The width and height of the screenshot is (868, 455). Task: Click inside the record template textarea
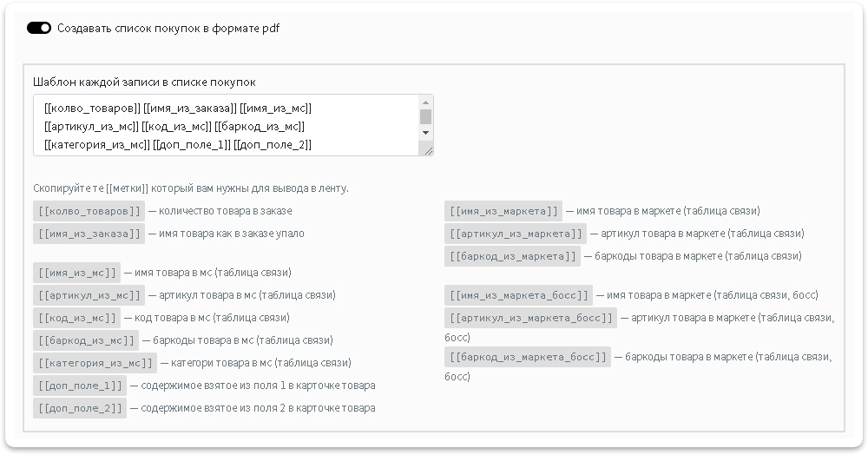(227, 125)
